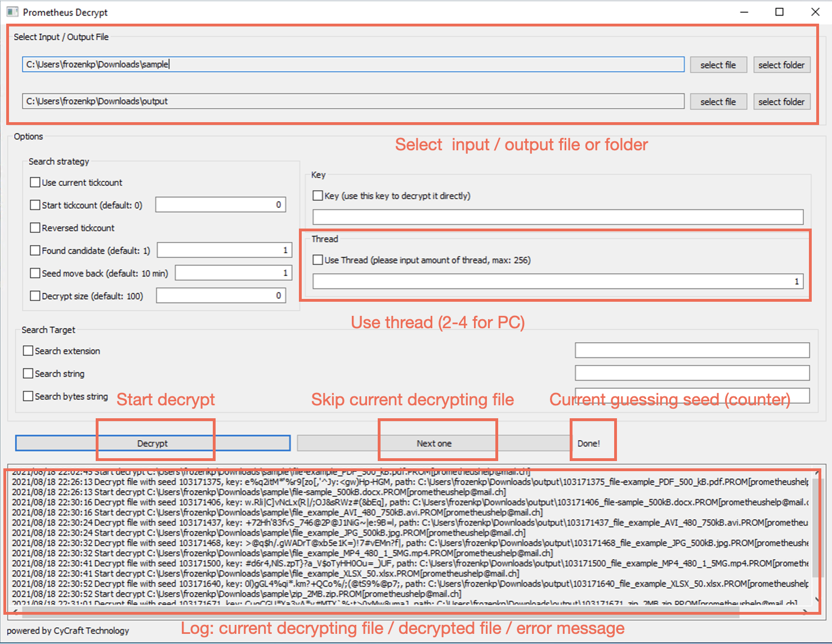Click the Prometheus Decrypt app icon in title bar

[12, 12]
